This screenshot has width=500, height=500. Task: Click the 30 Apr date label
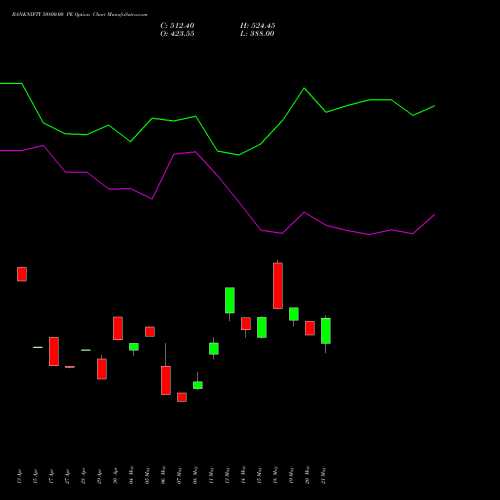(115, 476)
